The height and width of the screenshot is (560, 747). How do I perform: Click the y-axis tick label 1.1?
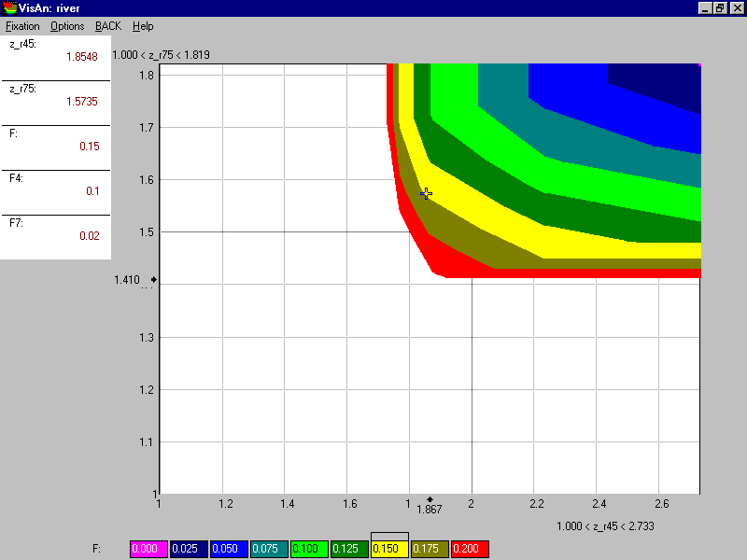coord(147,442)
